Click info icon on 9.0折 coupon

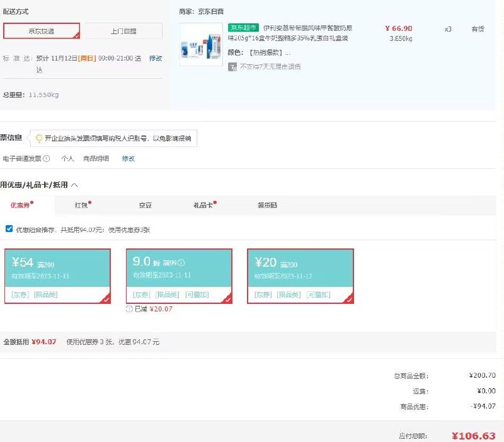tap(181, 263)
